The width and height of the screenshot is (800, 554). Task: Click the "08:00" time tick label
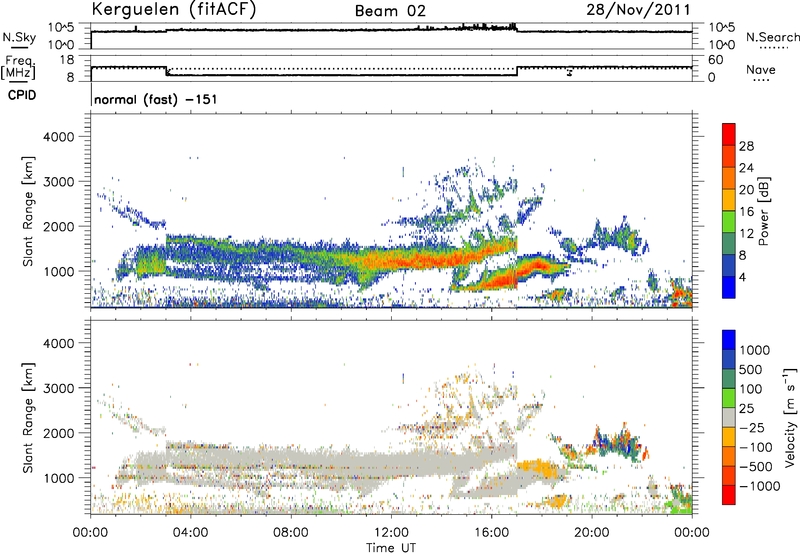[x=290, y=533]
